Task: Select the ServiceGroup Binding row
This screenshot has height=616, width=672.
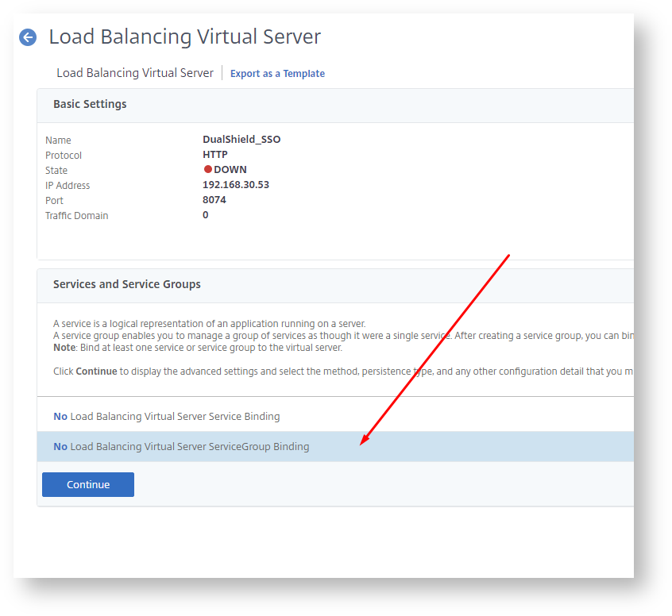Action: [181, 447]
